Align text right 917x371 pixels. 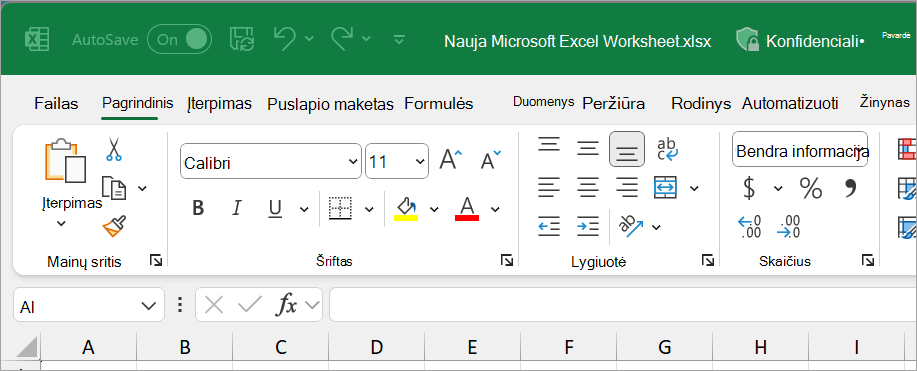tap(627, 187)
